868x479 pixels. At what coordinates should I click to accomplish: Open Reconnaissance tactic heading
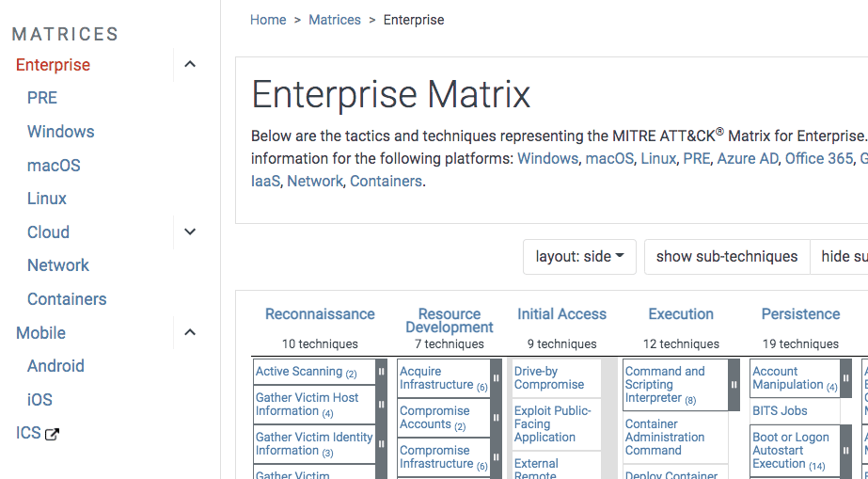[x=320, y=314]
